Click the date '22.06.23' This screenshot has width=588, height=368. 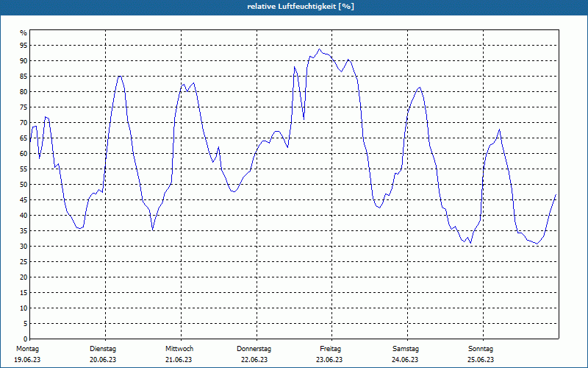point(254,360)
